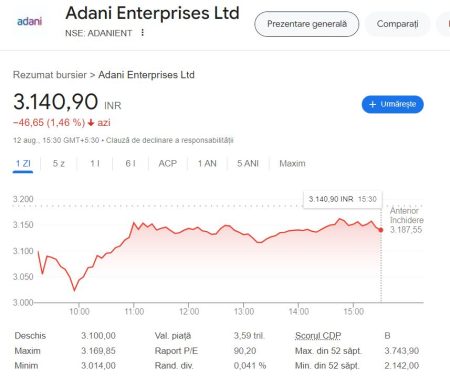The height and width of the screenshot is (378, 450).
Task: Open the three-dot options menu beside NSE: ADANIENT
Action: click(x=142, y=33)
